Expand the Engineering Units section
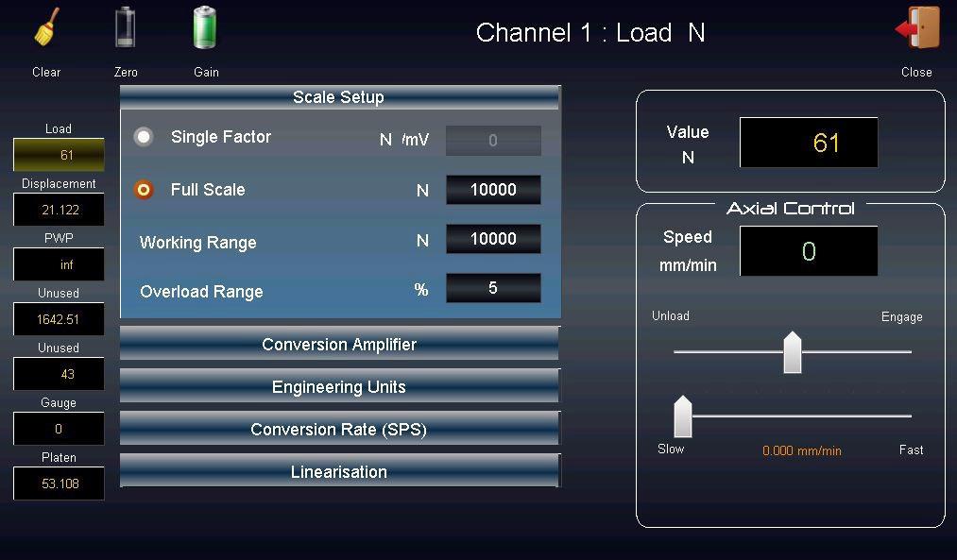The image size is (957, 560). click(339, 387)
